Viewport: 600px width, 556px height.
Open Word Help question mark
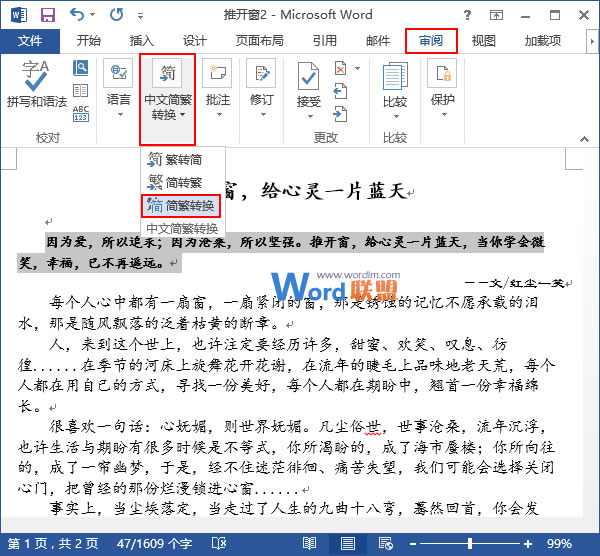467,15
